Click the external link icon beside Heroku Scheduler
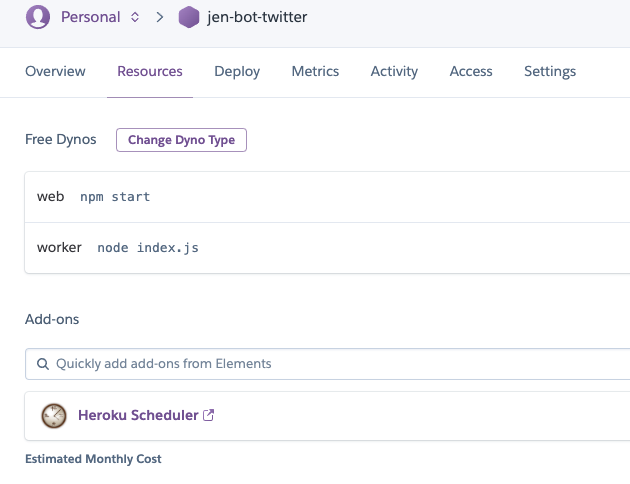The width and height of the screenshot is (630, 484). point(209,415)
